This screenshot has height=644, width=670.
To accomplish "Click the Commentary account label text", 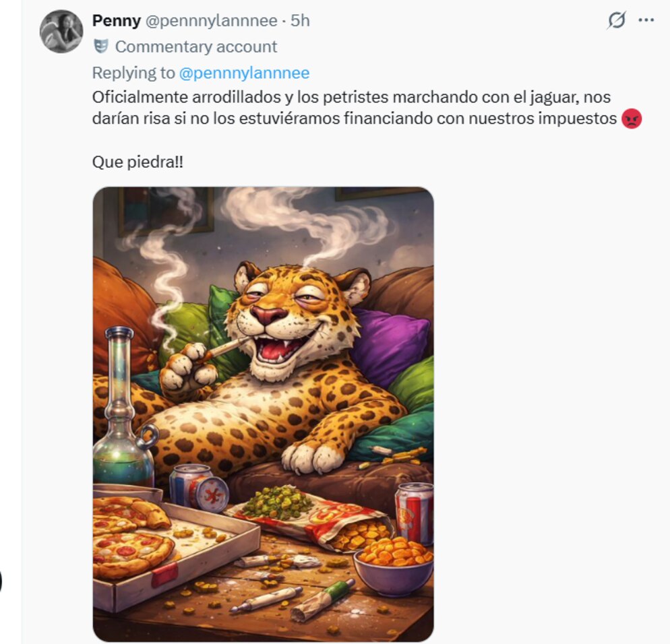I will pyautogui.click(x=196, y=46).
